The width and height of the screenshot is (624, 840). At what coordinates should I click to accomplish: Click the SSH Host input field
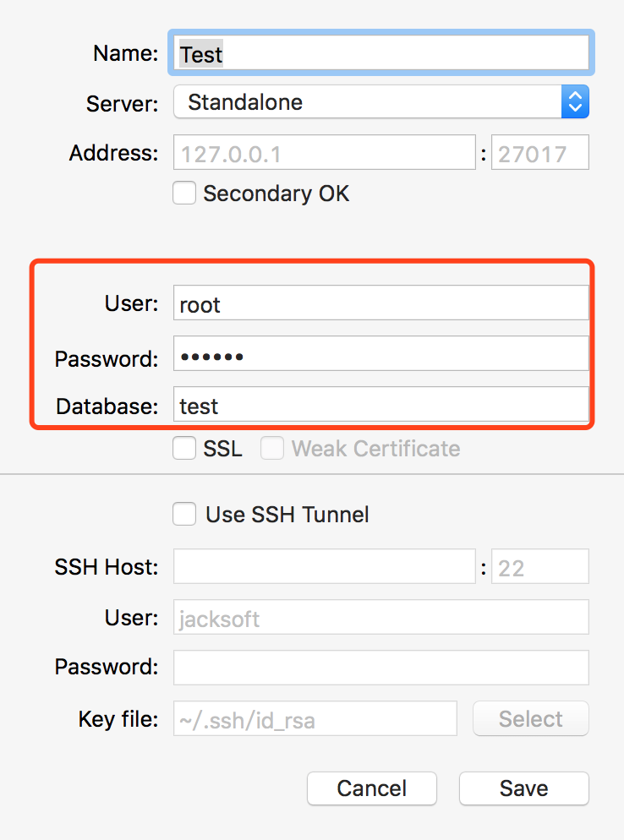pos(325,567)
